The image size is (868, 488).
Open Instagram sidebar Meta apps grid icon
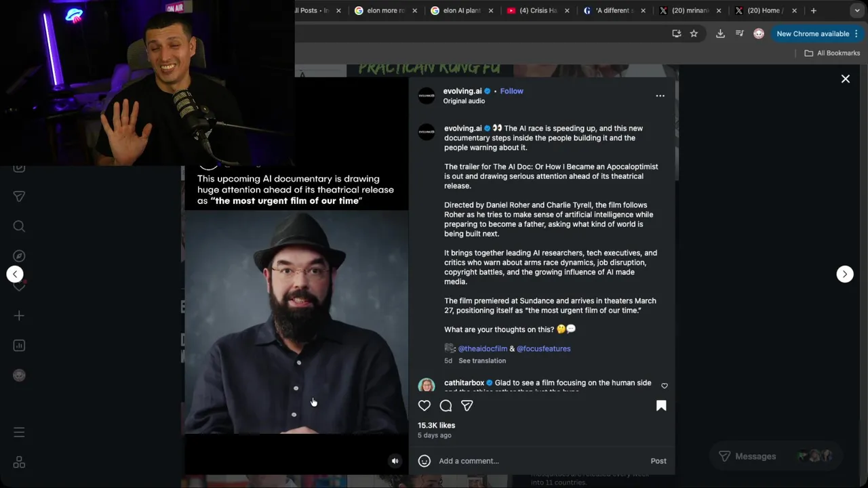19,462
